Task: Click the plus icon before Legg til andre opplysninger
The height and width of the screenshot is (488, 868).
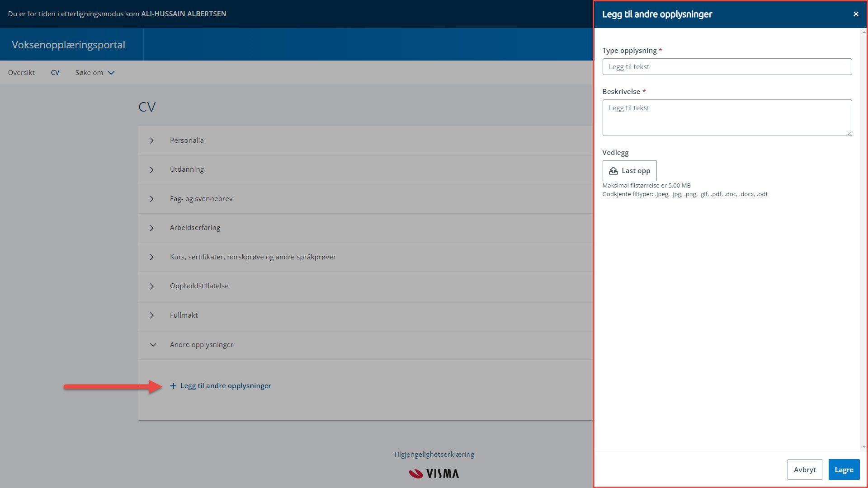Action: point(173,386)
